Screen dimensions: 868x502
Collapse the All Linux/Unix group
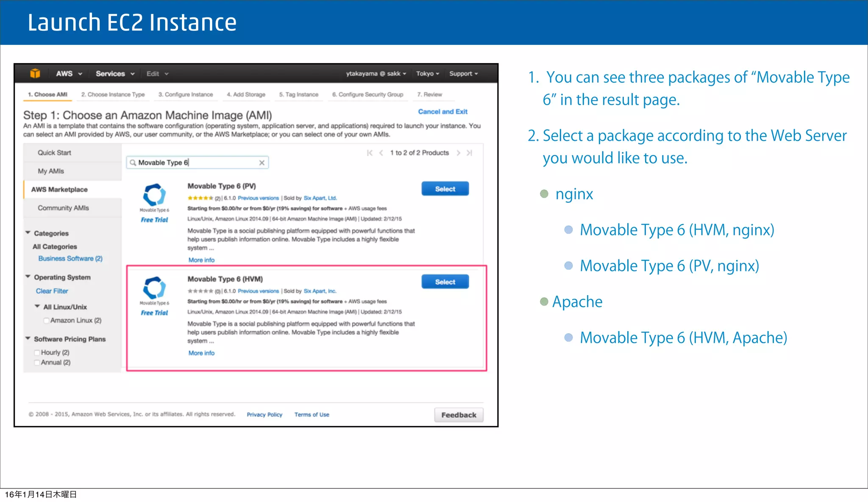(x=37, y=306)
